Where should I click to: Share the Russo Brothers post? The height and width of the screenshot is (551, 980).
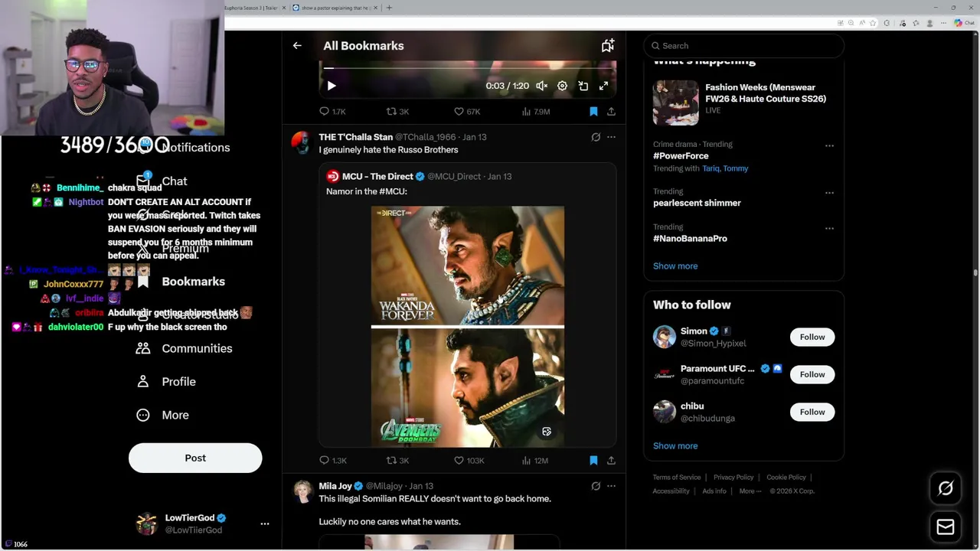(x=611, y=461)
